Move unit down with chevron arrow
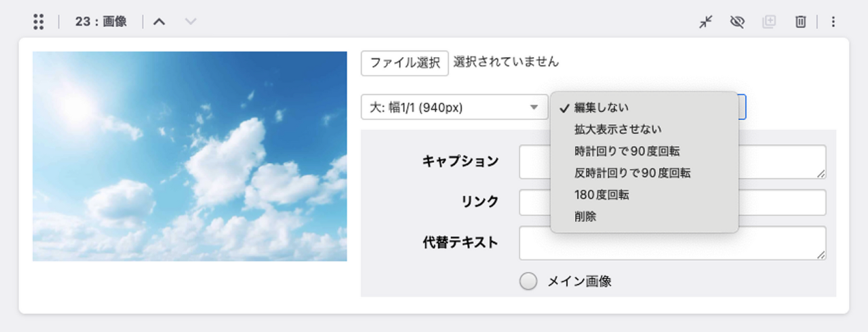Image resolution: width=868 pixels, height=332 pixels. pyautogui.click(x=191, y=22)
